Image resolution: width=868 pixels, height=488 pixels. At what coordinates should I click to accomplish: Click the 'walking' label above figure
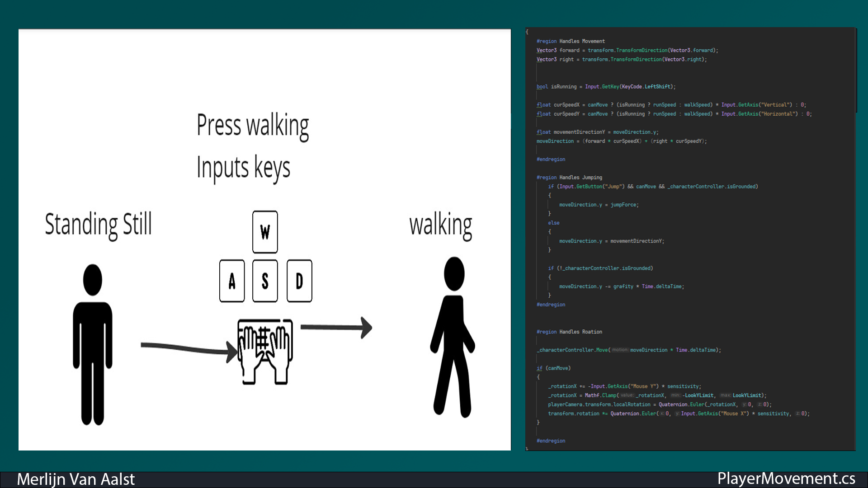440,225
